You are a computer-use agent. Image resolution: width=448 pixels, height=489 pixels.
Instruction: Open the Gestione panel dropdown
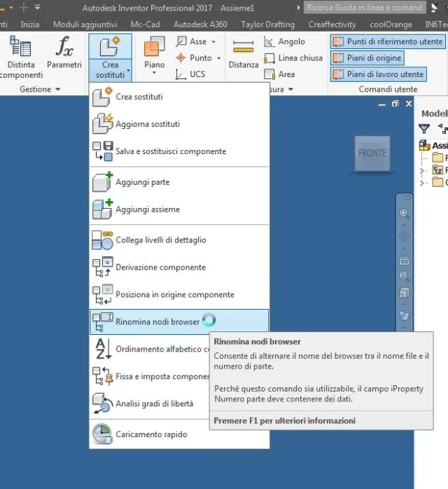point(58,90)
